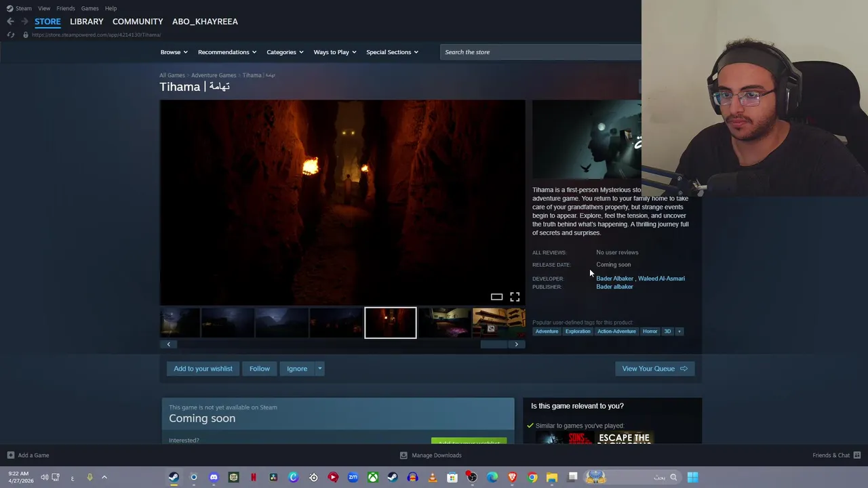Open screenshot in fullscreen view
868x488 pixels.
click(x=515, y=297)
